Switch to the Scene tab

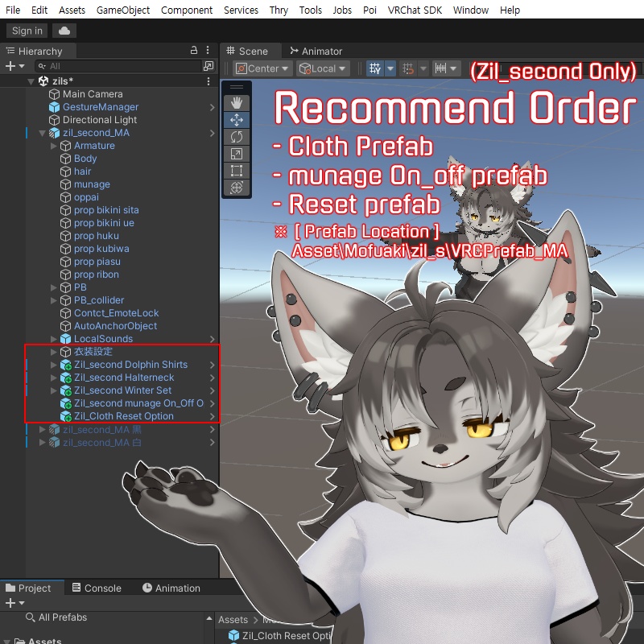[x=247, y=51]
